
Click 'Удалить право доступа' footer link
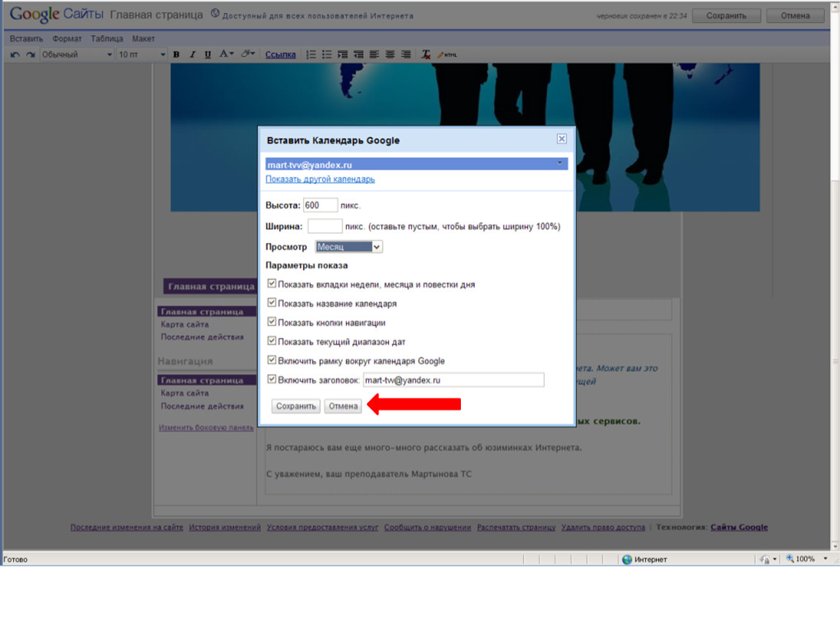pos(603,527)
